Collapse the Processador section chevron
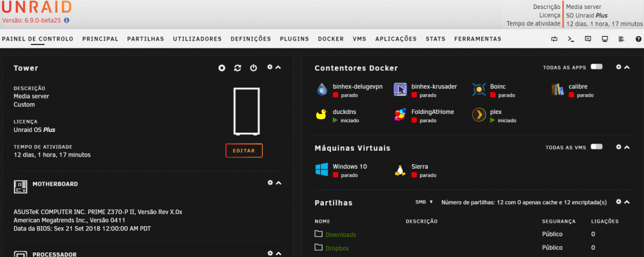 tap(278, 254)
